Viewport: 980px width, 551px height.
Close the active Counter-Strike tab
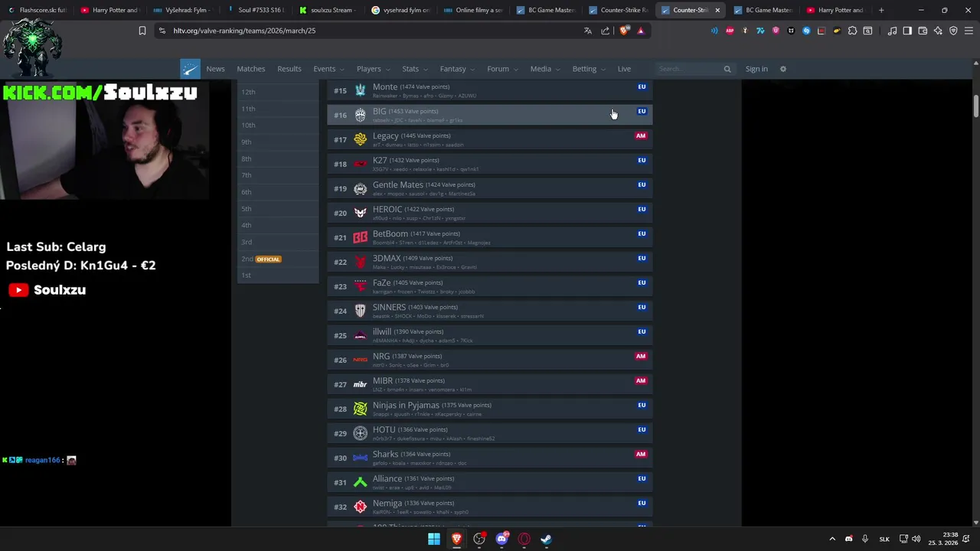(x=717, y=10)
